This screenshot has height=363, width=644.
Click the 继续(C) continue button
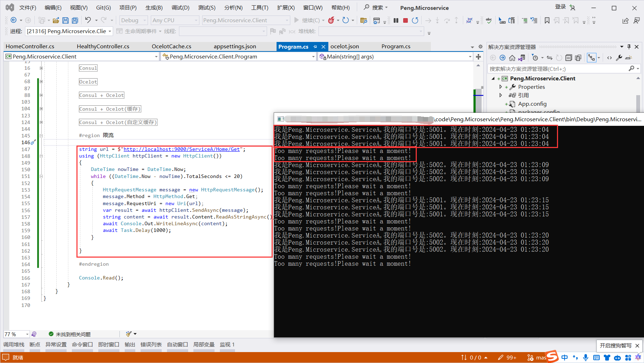[307, 20]
